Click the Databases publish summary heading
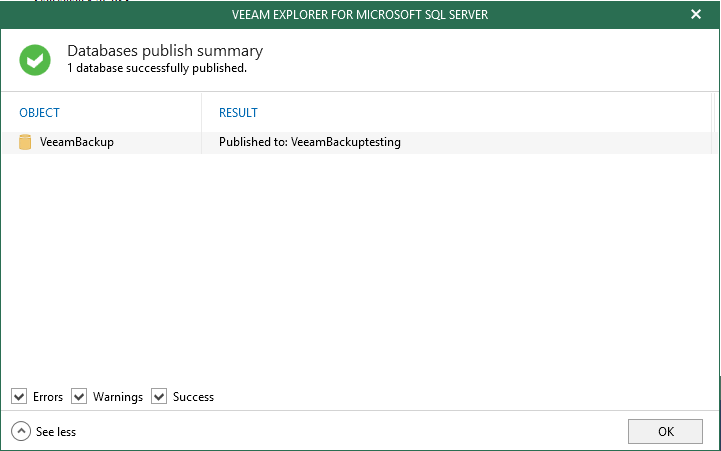This screenshot has height=451, width=721. click(165, 51)
